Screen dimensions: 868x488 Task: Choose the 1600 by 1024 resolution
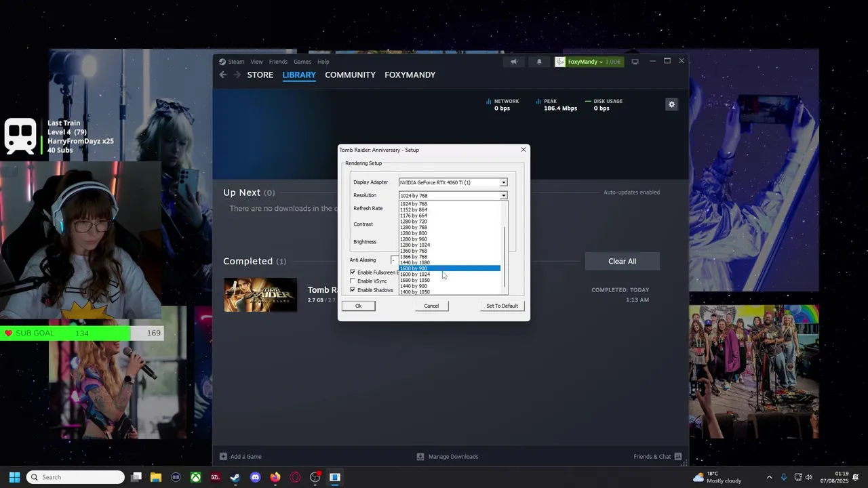point(450,274)
